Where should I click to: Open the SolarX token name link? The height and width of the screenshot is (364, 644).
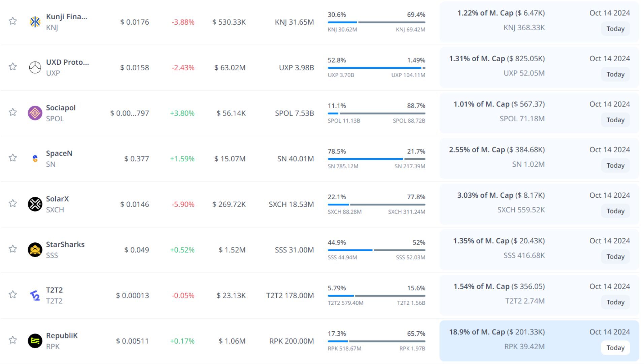click(x=57, y=199)
